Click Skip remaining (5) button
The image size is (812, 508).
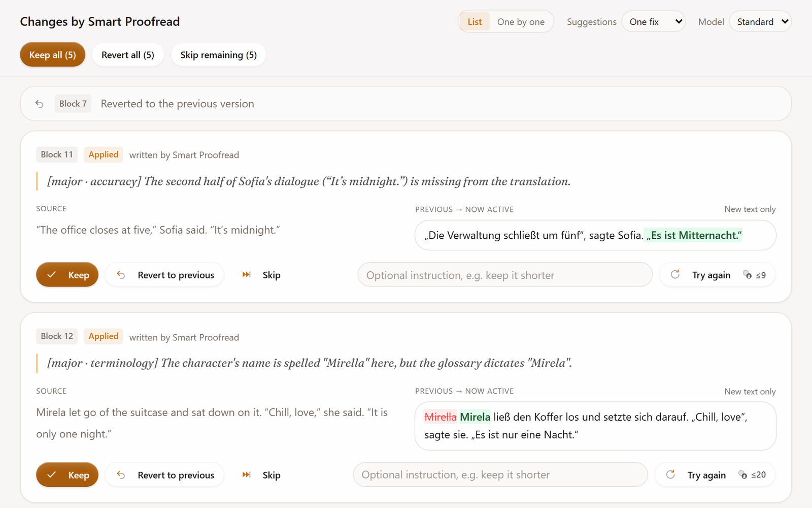click(219, 55)
